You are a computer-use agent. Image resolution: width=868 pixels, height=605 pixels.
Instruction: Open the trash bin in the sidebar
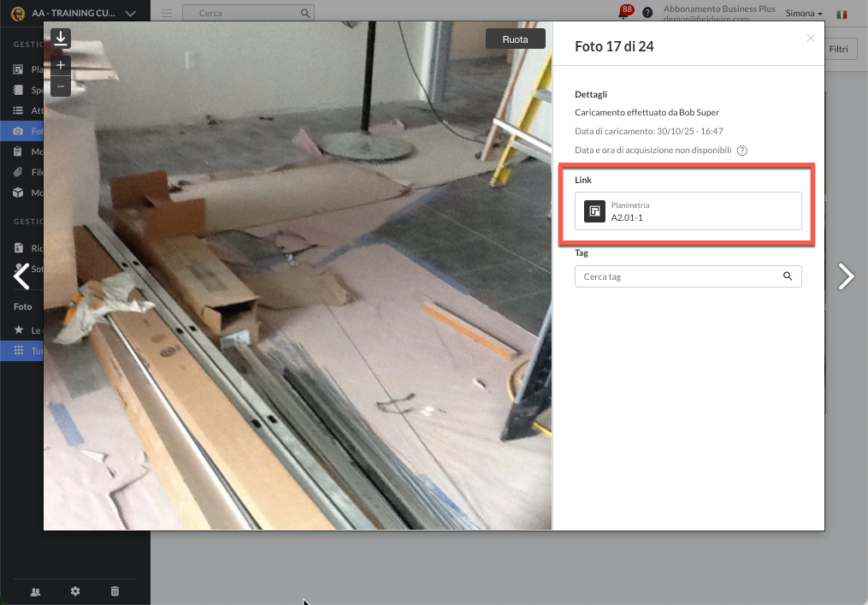[x=115, y=591]
